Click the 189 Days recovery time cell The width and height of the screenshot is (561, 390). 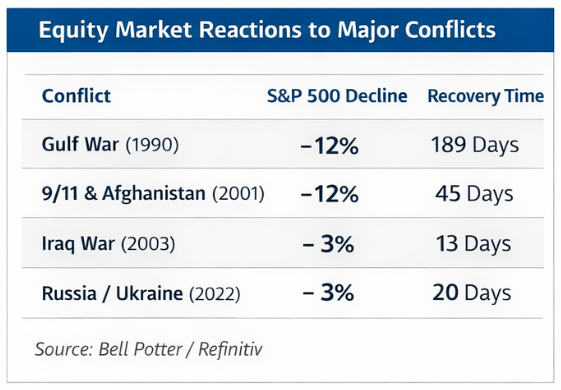point(475,145)
